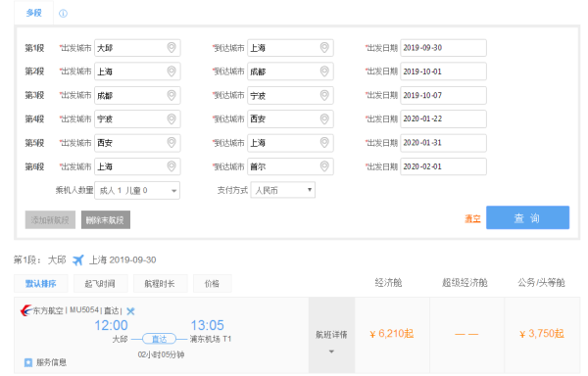
Task: Click location pin in segment 6 arrival 首尔
Action: [324, 166]
